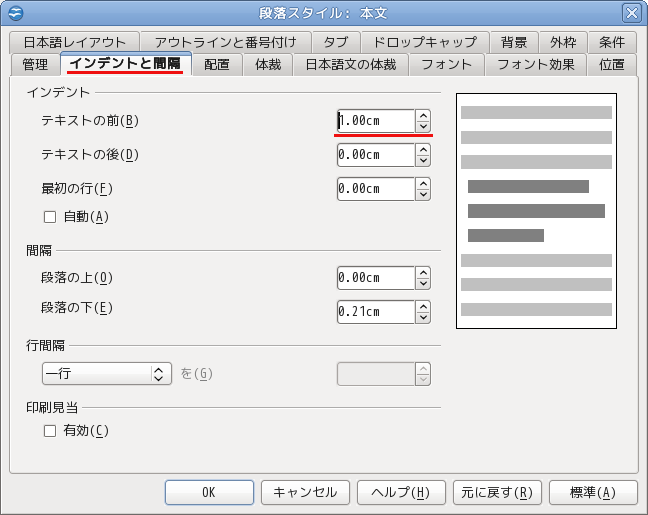Increase 段落の上 value with up arrow

coord(423,272)
